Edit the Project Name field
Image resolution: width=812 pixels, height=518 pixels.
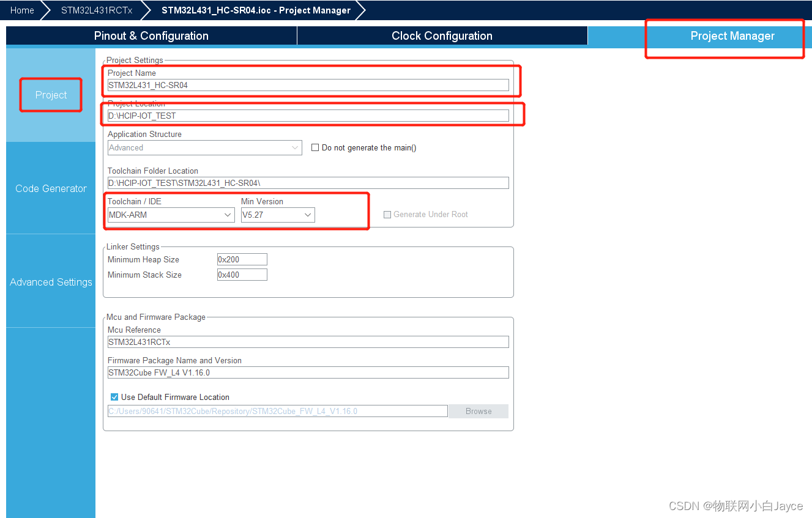(308, 85)
